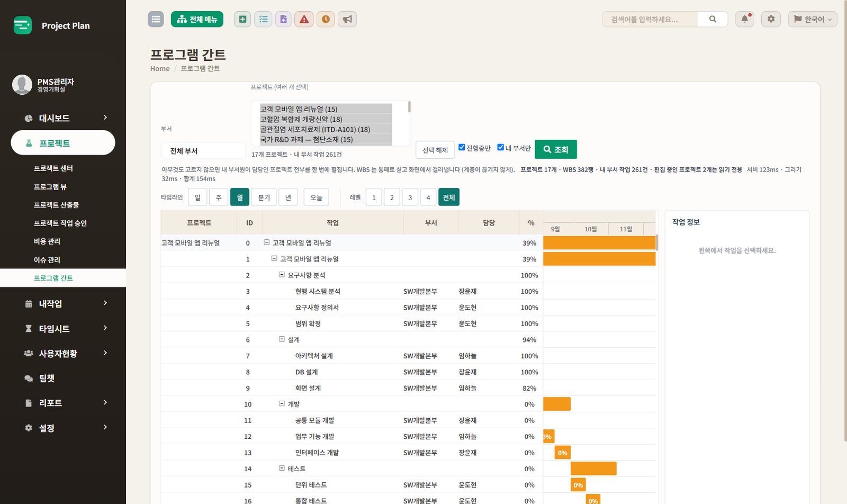Open 비용 관리 submenu item
847x504 pixels.
pyautogui.click(x=47, y=241)
